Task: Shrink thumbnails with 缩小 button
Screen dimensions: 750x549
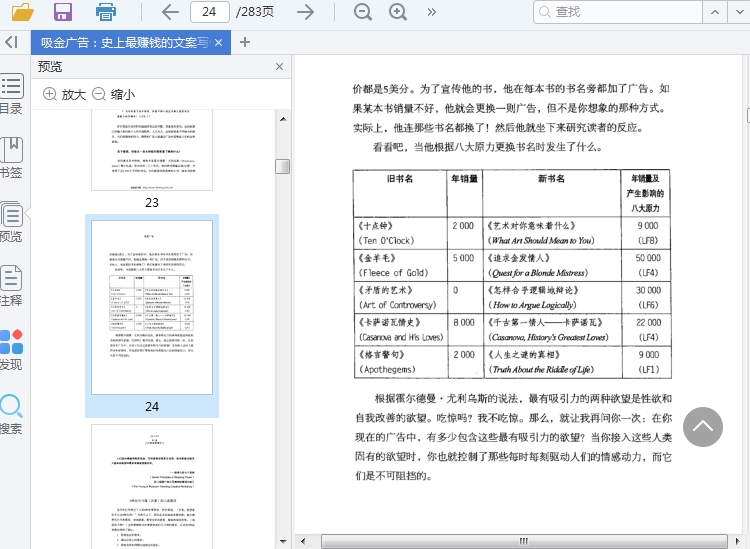Action: (113, 94)
